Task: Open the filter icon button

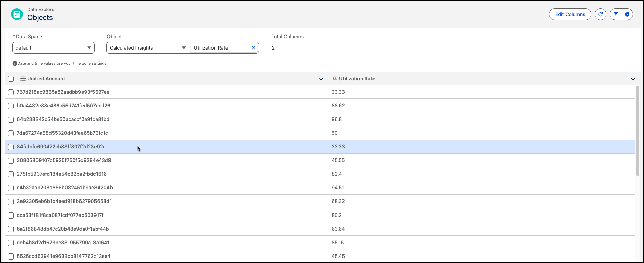Action: [616, 14]
